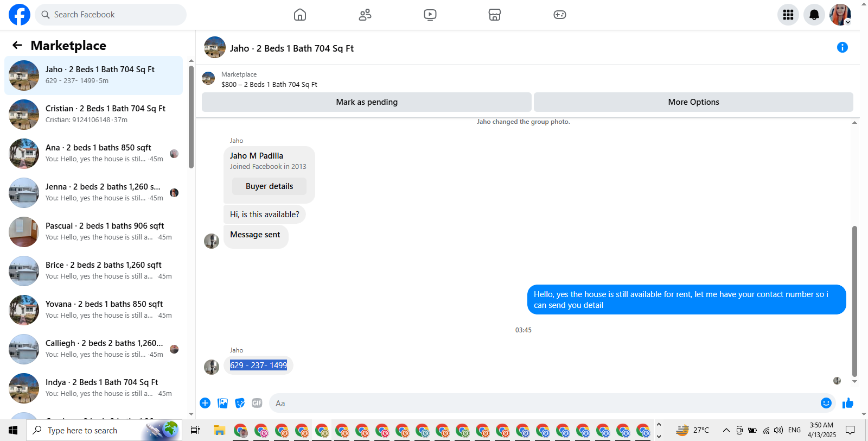Switch input language via ENG indicator
The height and width of the screenshot is (441, 868).
(x=794, y=430)
